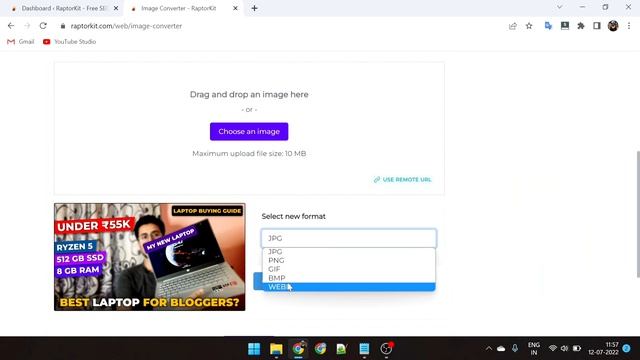Open Windows Start menu
The height and width of the screenshot is (360, 640).
(254, 349)
